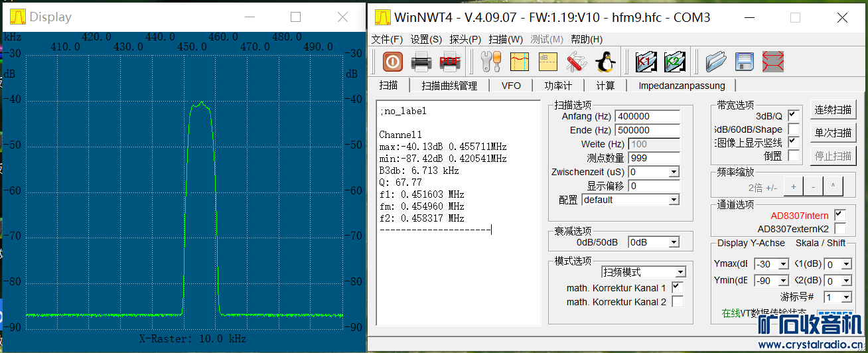Open the 扫频模式 mode dropdown
The image size is (868, 353).
(x=680, y=272)
